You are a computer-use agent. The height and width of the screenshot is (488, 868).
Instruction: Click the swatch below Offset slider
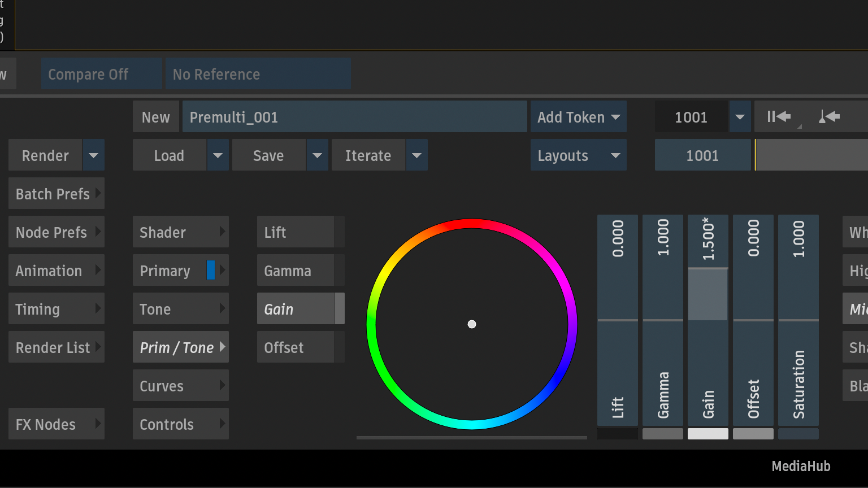[x=753, y=434]
